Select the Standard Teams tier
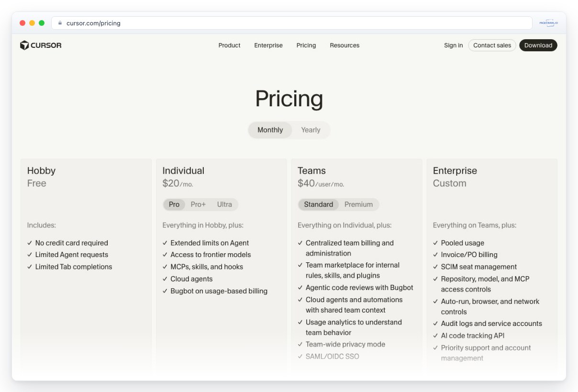Viewport: 578px width, 392px height. coord(318,204)
